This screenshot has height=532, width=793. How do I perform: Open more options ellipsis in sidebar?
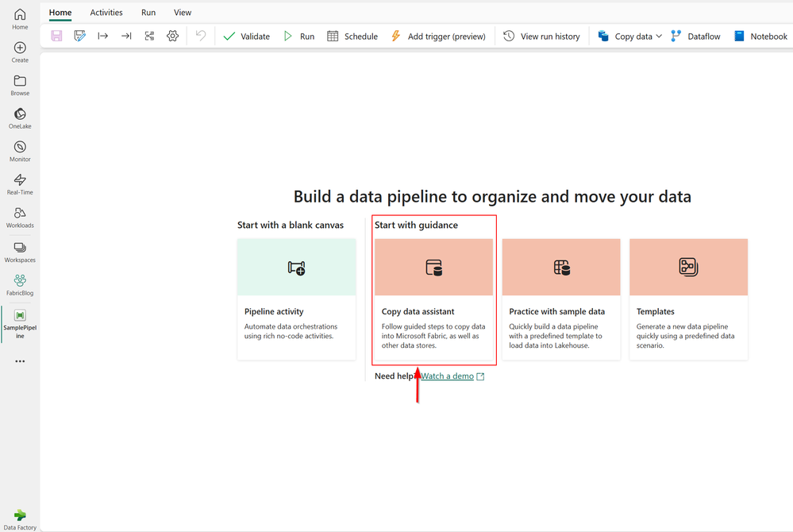[20, 361]
